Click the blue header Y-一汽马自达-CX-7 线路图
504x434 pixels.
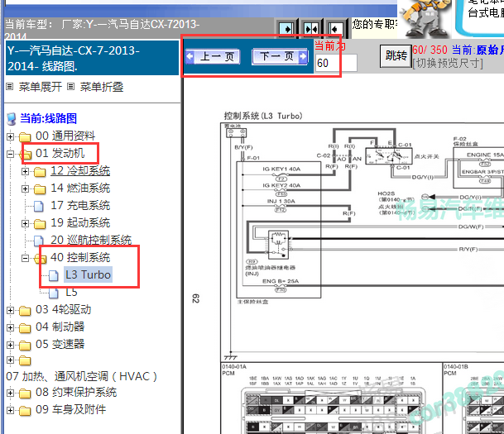[92, 58]
